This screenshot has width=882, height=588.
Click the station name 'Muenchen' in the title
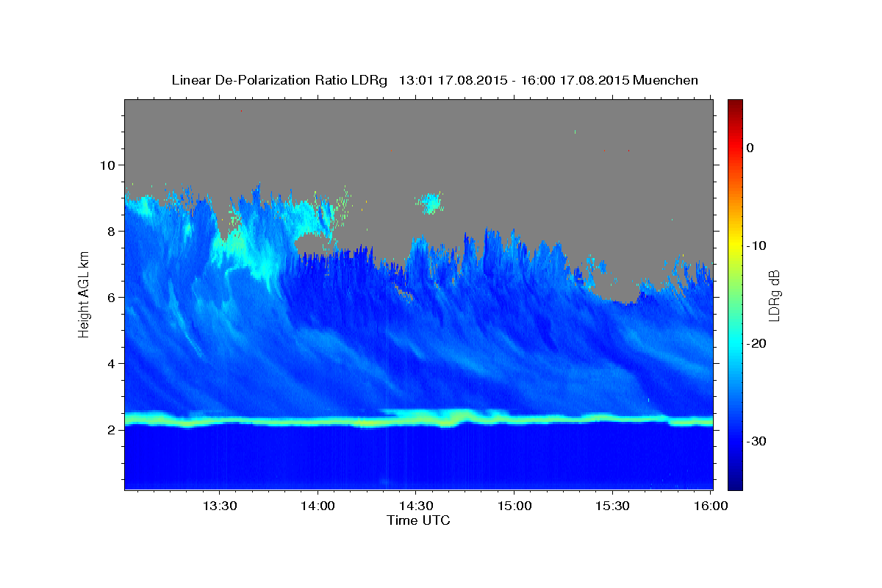pyautogui.click(x=666, y=80)
